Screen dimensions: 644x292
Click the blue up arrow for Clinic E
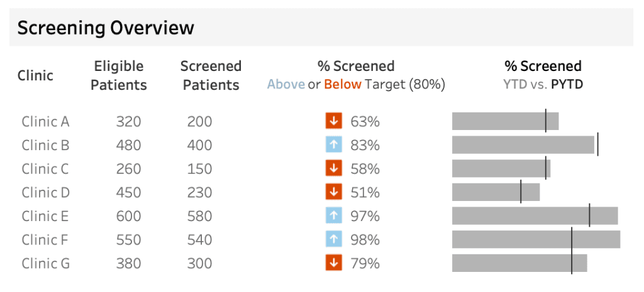(x=333, y=216)
